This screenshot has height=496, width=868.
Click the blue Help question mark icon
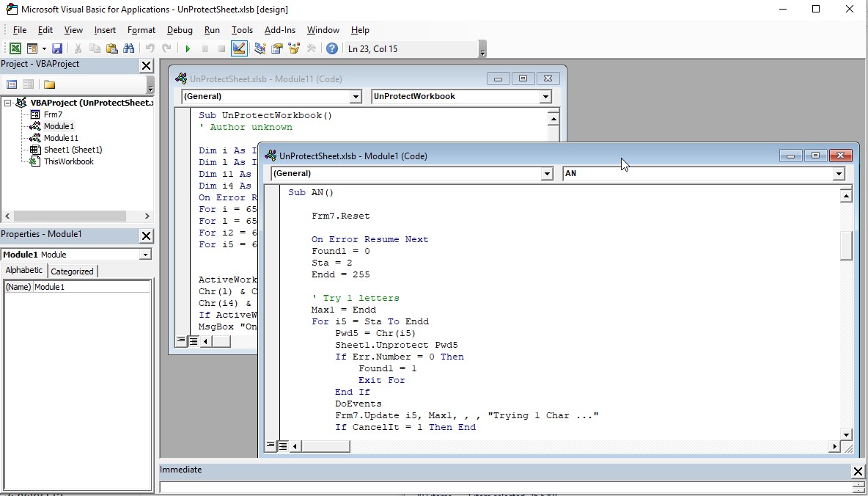pyautogui.click(x=332, y=48)
